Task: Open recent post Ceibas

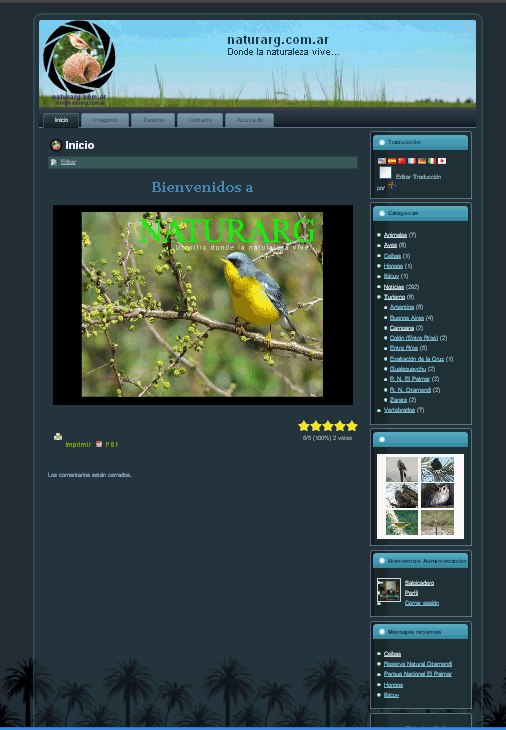Action: point(392,654)
